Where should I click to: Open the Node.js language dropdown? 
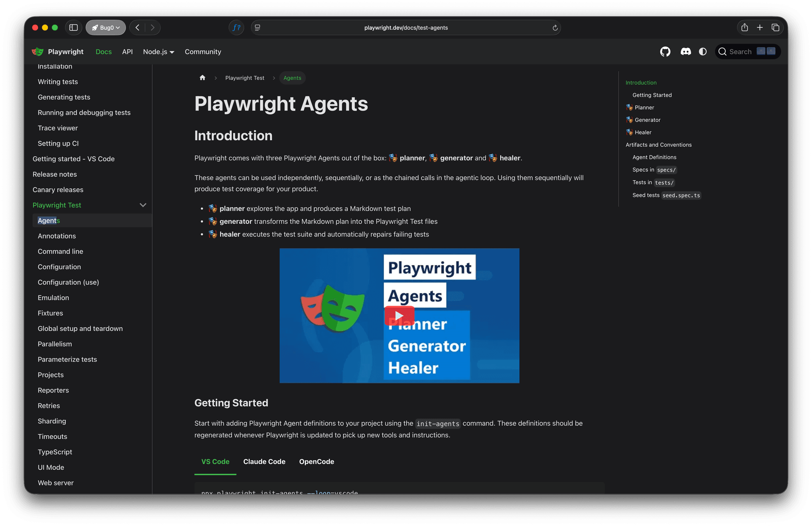click(158, 52)
